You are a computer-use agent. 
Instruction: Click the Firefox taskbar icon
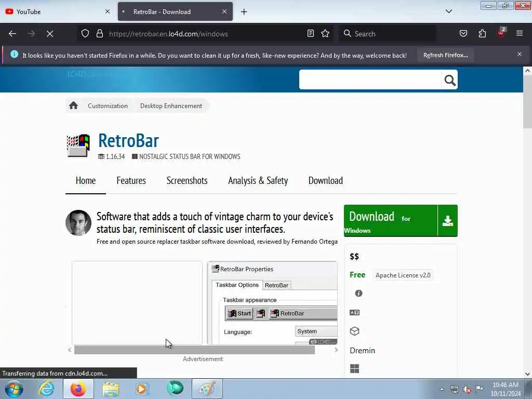(x=78, y=389)
